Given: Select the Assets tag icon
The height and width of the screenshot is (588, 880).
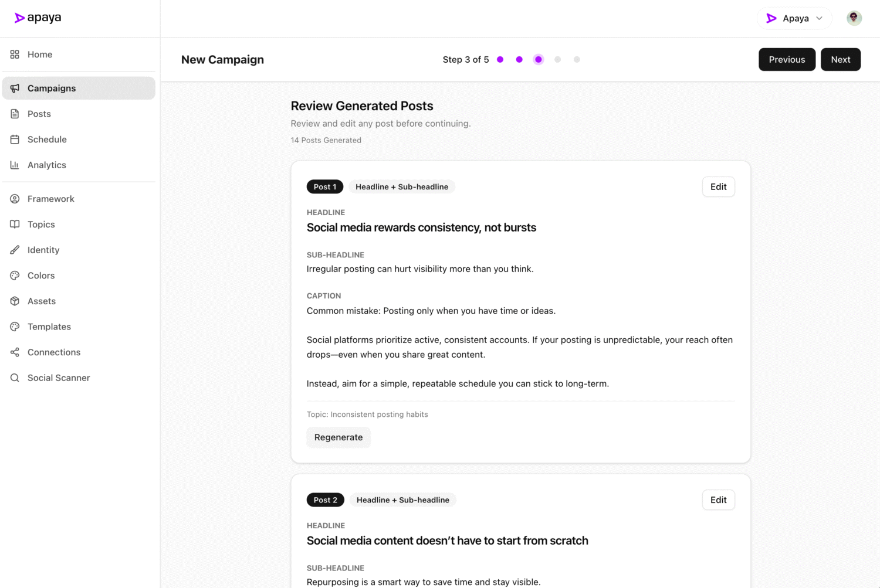Looking at the screenshot, I should (x=15, y=301).
